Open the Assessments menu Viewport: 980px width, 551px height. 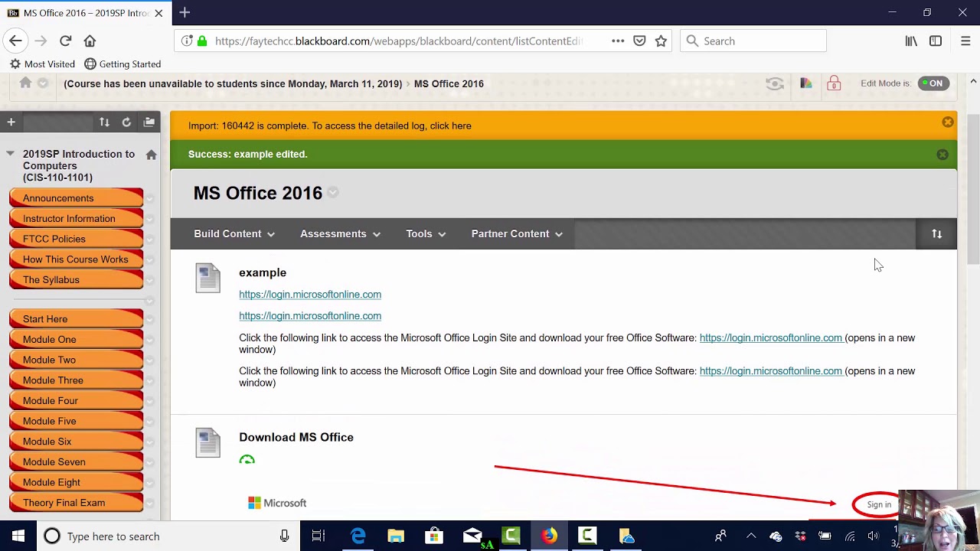pyautogui.click(x=340, y=233)
